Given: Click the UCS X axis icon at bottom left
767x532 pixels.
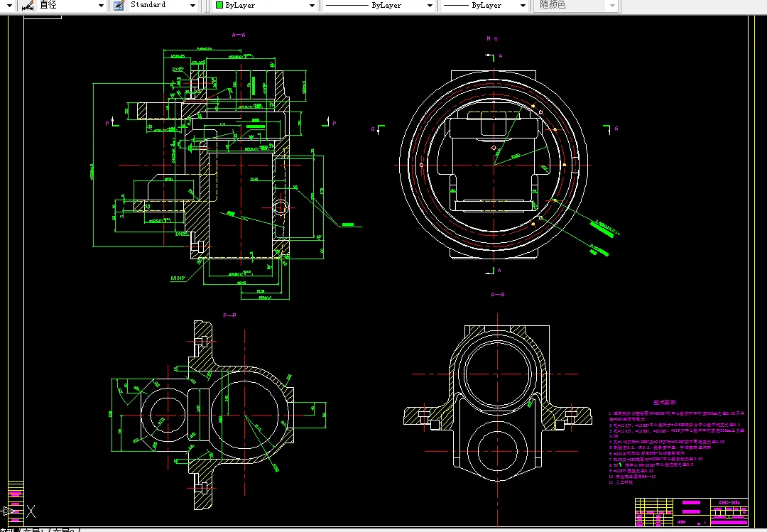Looking at the screenshot, I should tap(31, 511).
